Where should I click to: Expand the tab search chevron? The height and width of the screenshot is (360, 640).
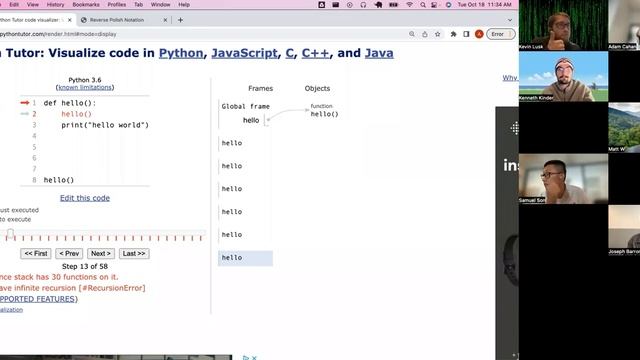coord(510,20)
